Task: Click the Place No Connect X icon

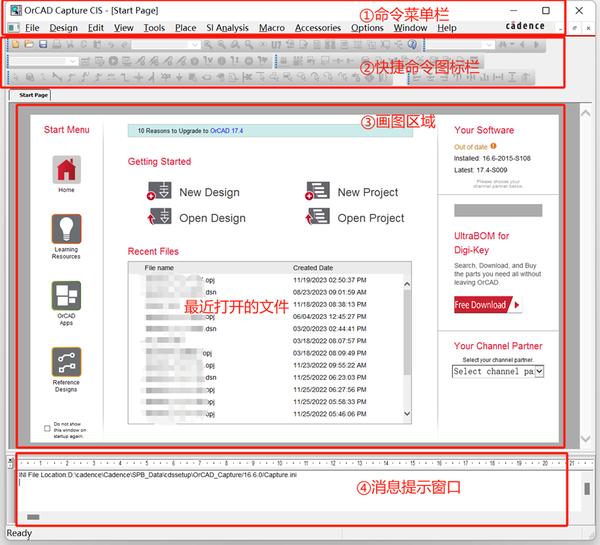Action: 247,78
